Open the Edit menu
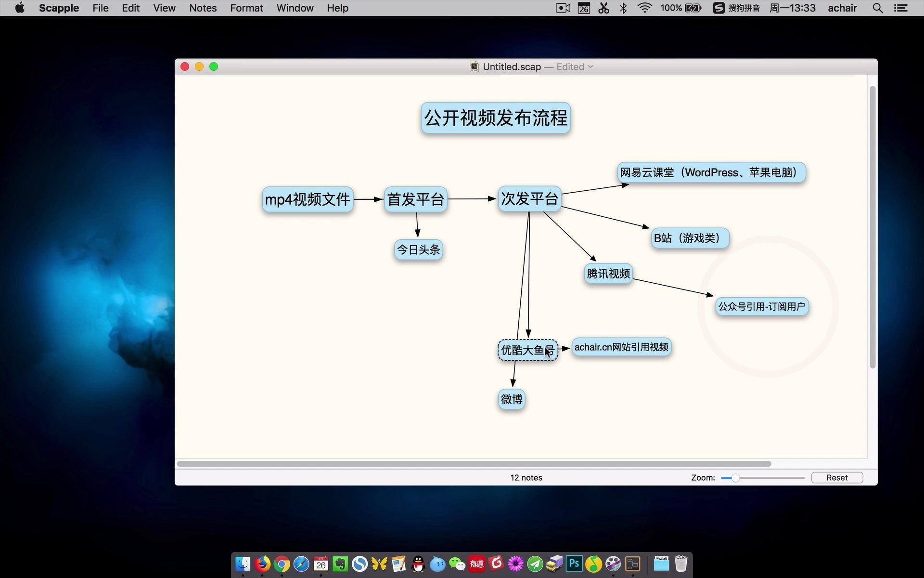The image size is (924, 578). click(x=130, y=8)
